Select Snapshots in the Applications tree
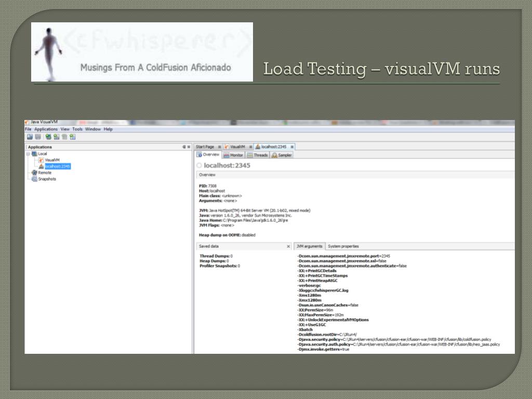Screen dimensions: 532x399 click(x=47, y=179)
